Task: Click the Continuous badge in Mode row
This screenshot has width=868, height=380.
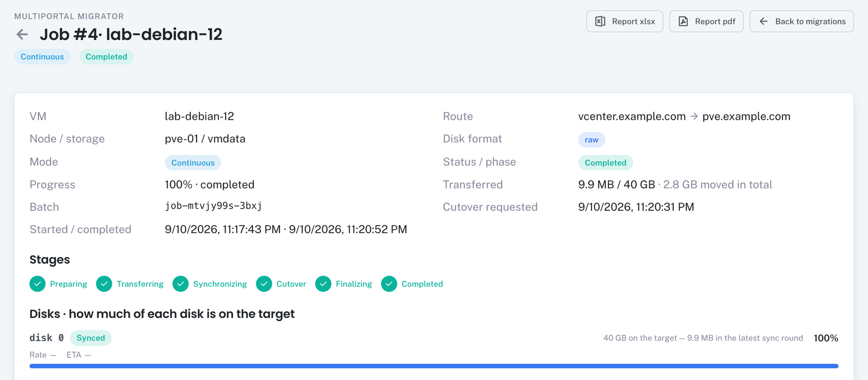Action: click(193, 163)
